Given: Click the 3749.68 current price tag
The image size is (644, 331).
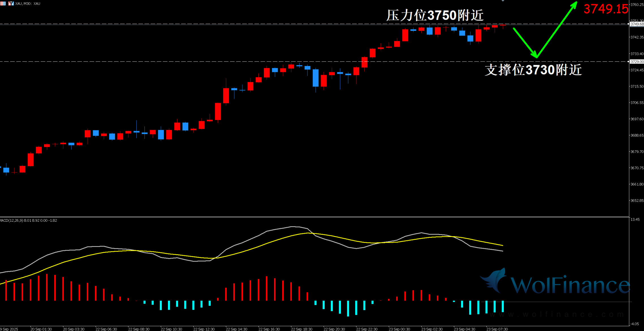Looking at the screenshot, I should tap(637, 24).
